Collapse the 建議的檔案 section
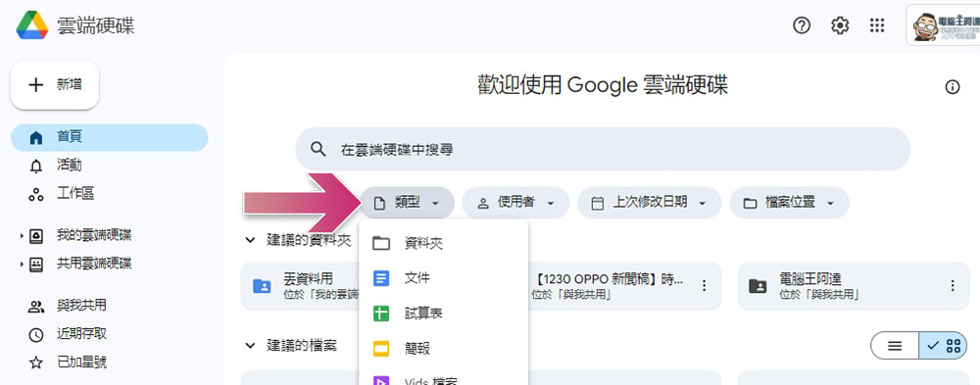The width and height of the screenshot is (980, 385). [x=250, y=346]
